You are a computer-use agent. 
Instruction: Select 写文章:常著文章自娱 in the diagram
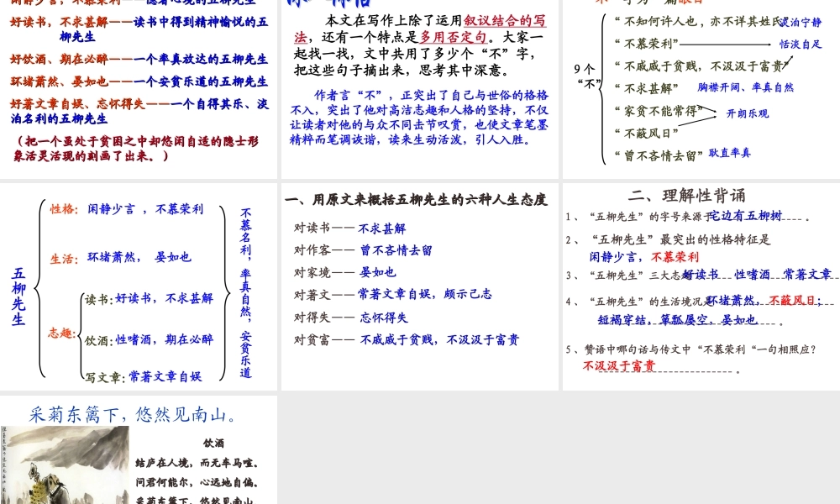pyautogui.click(x=143, y=376)
